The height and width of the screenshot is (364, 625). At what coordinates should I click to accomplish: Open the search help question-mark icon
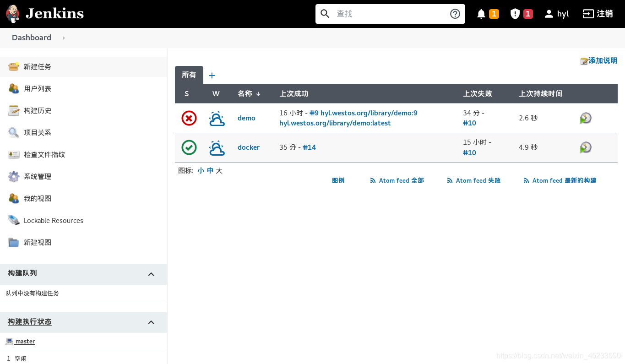click(455, 14)
